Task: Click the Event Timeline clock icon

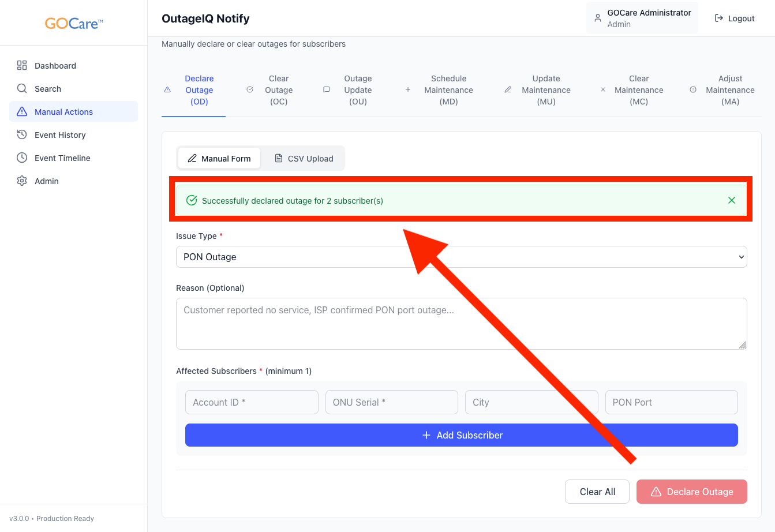Action: (22, 158)
